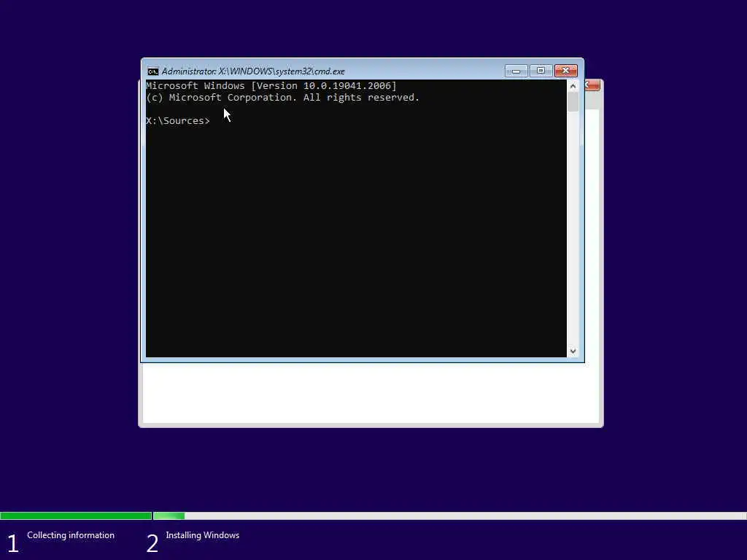This screenshot has width=747, height=560.
Task: Click the Microsoft Corporation copyright line
Action: pyautogui.click(x=282, y=98)
